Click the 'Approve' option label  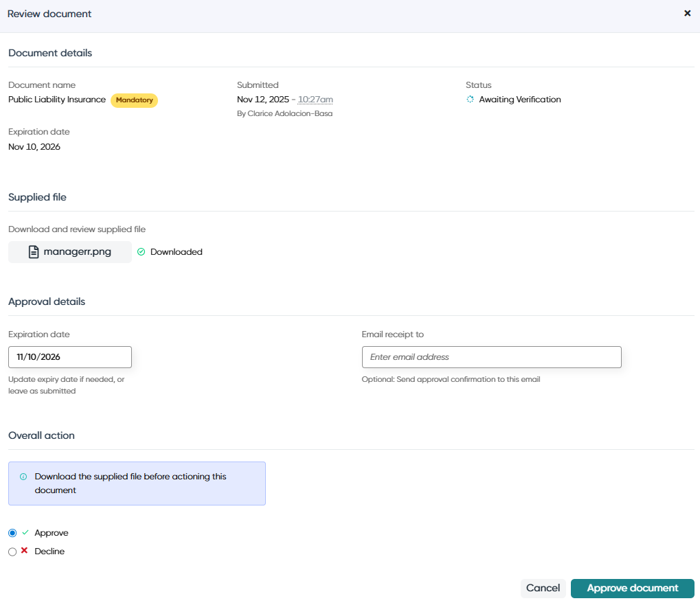52,532
